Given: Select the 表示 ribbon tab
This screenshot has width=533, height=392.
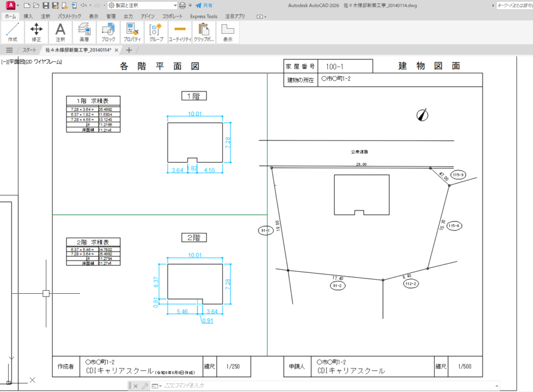Looking at the screenshot, I should click(94, 16).
